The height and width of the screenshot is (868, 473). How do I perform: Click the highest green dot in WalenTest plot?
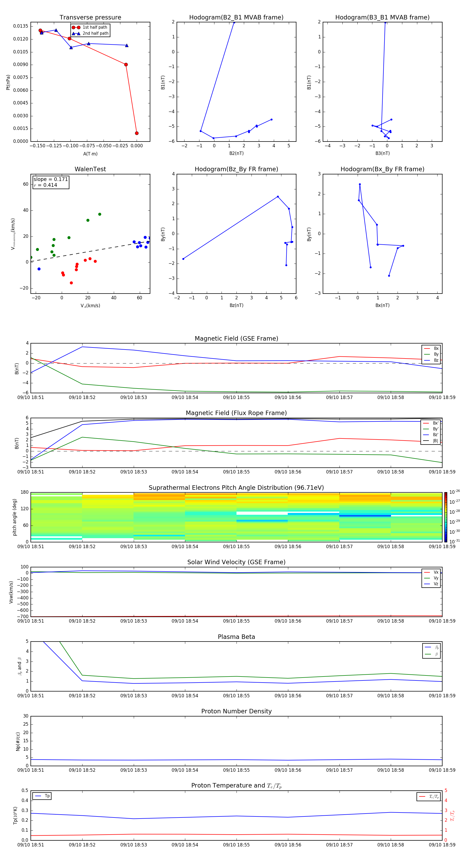tap(100, 214)
